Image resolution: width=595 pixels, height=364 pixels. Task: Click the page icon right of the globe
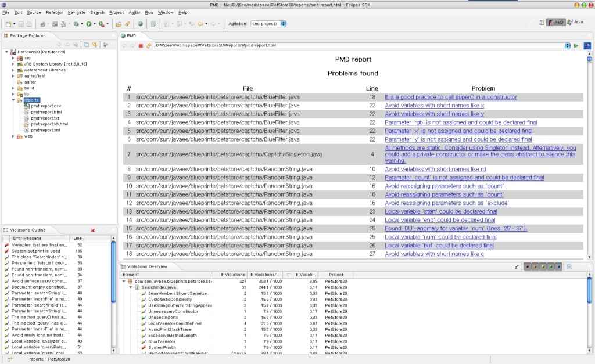point(153,24)
